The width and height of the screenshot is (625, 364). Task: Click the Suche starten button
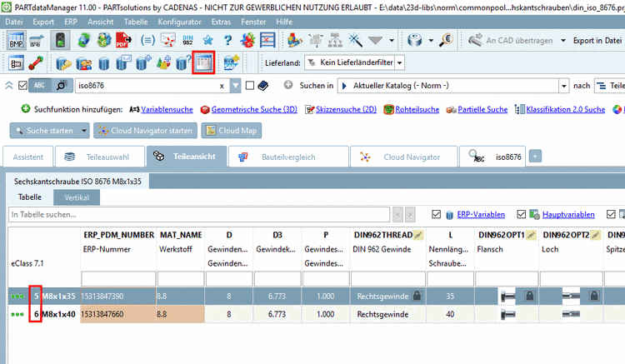(x=45, y=131)
